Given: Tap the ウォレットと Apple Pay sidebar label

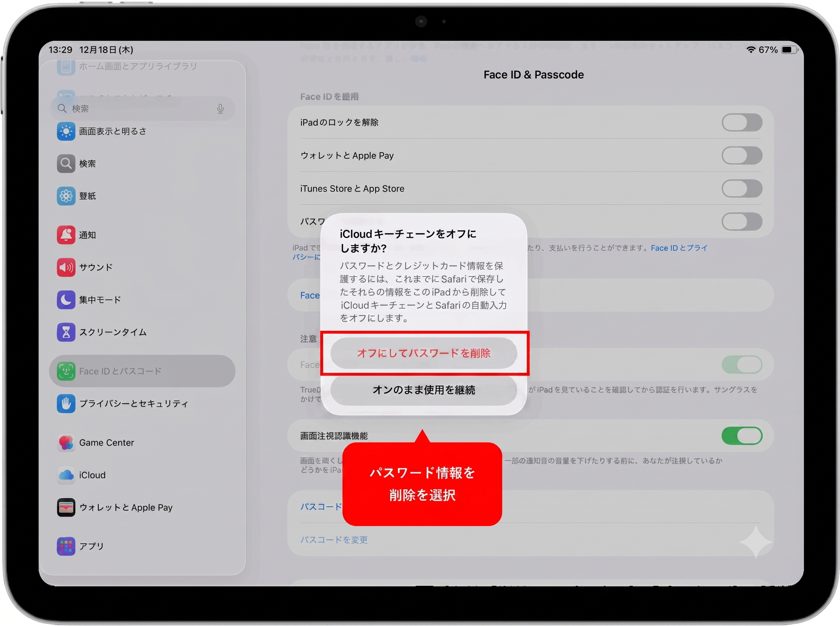Looking at the screenshot, I should click(126, 507).
